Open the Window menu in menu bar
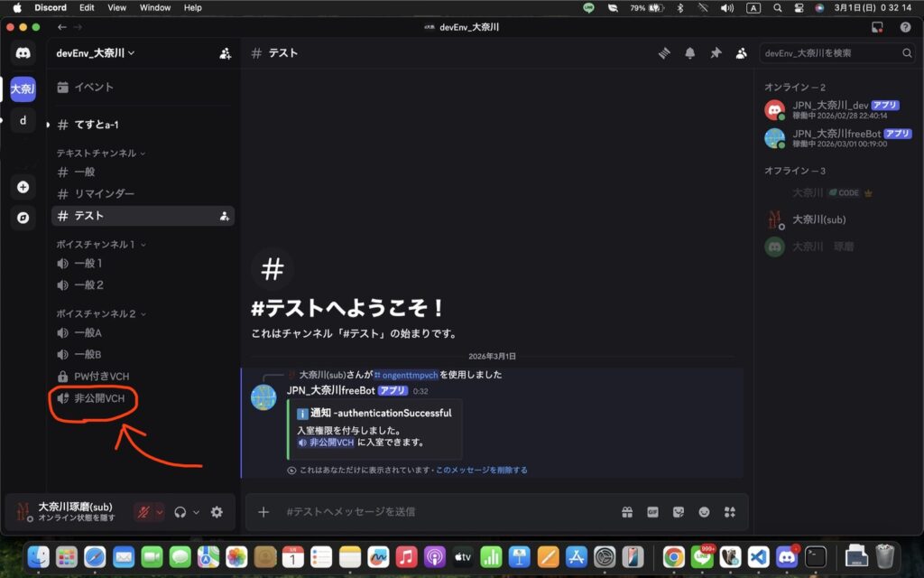Image resolution: width=924 pixels, height=578 pixels. pyautogui.click(x=155, y=7)
